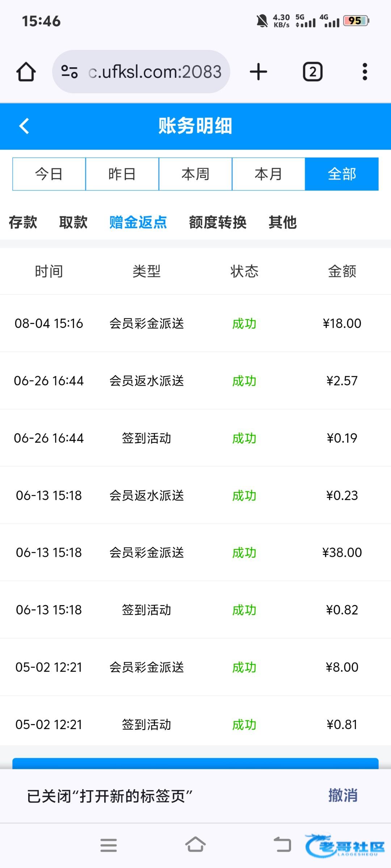Image resolution: width=391 pixels, height=868 pixels.
Task: Open the tab switcher showing 2 tabs
Action: coord(312,72)
